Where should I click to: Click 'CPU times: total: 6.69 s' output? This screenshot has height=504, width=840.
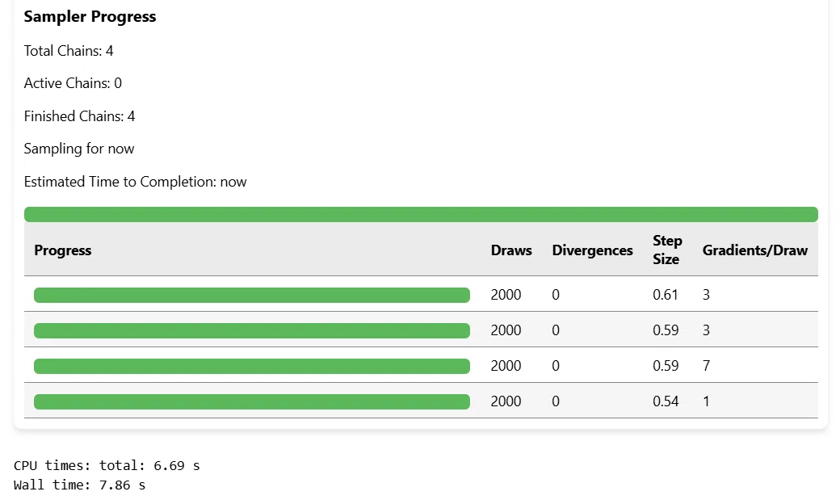click(x=107, y=465)
